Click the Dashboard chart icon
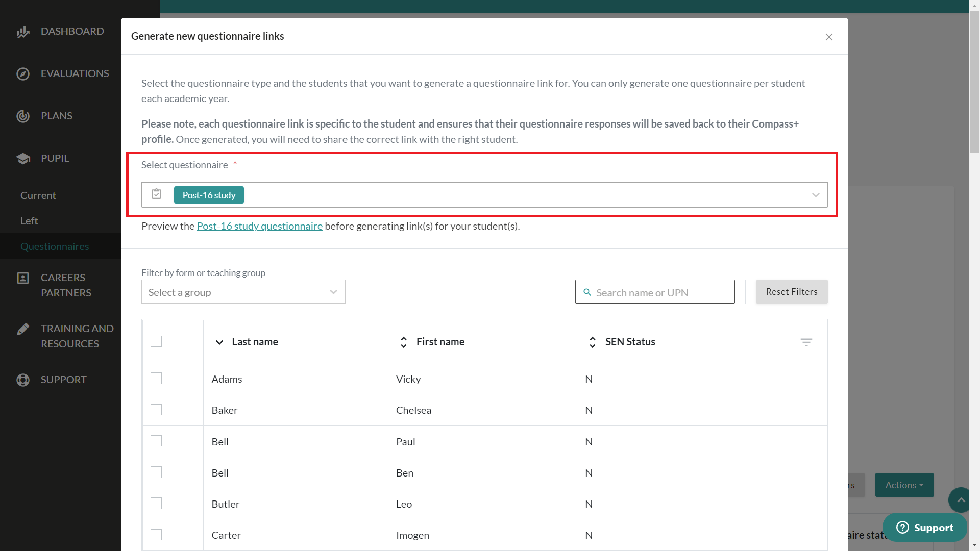 (23, 32)
